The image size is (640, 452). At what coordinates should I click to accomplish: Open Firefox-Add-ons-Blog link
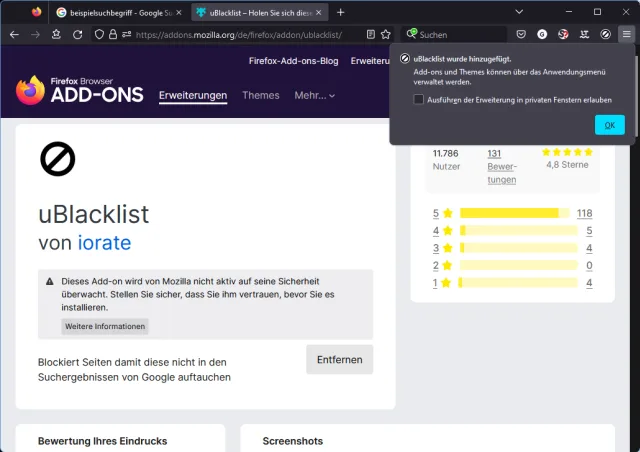pos(293,61)
